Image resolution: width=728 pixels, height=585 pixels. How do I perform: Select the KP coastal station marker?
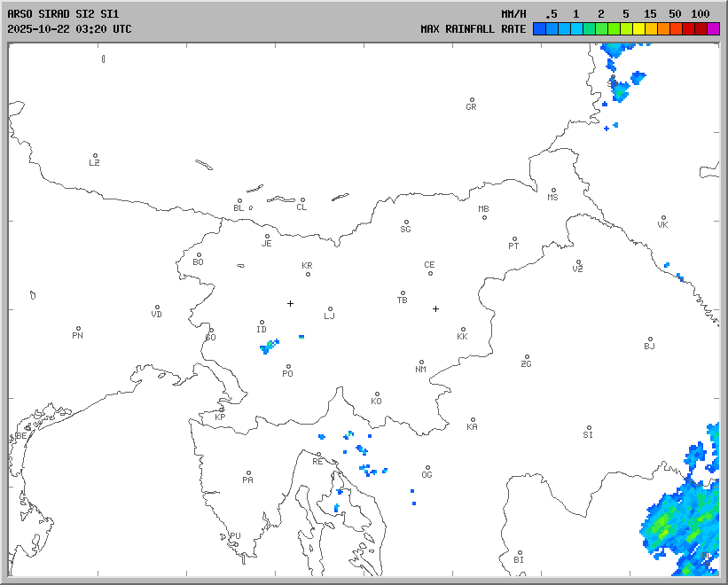click(223, 409)
